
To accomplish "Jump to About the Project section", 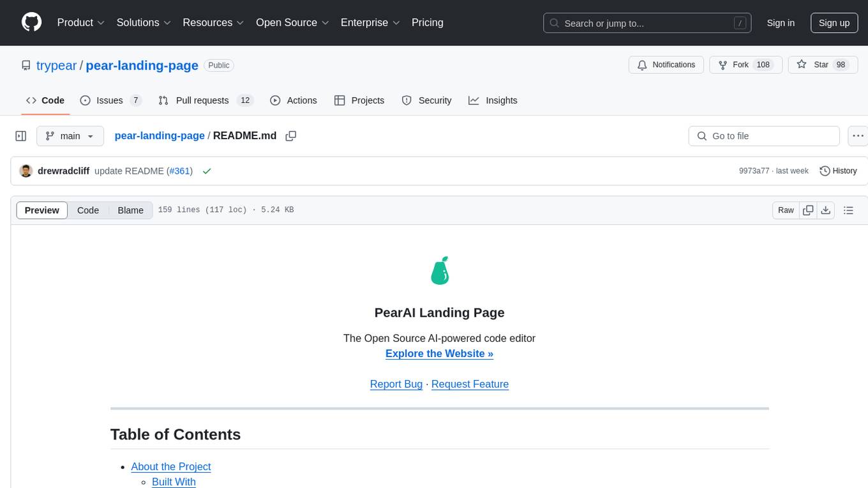I will coord(171,466).
